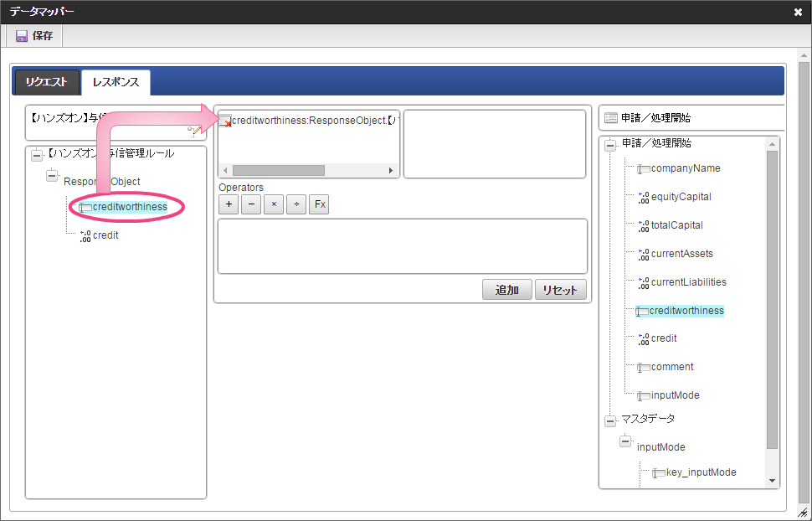812x521 pixels.
Task: Select the レスポンス tab
Action: pos(116,82)
